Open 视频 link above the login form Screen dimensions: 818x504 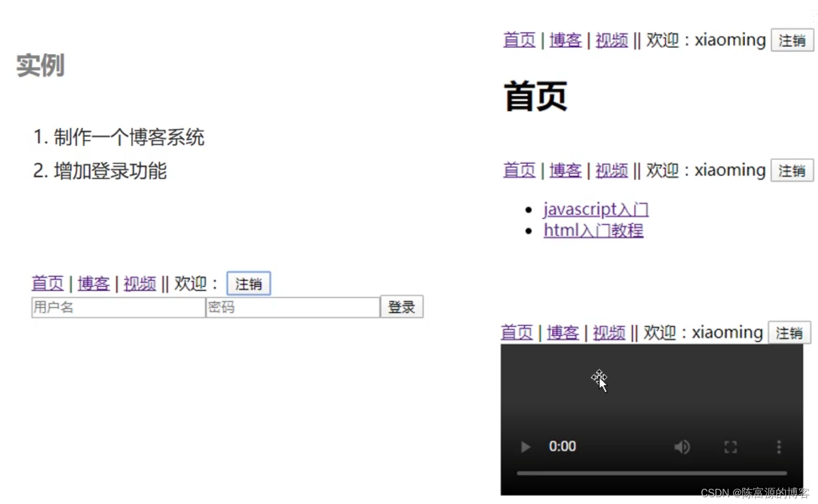point(140,283)
